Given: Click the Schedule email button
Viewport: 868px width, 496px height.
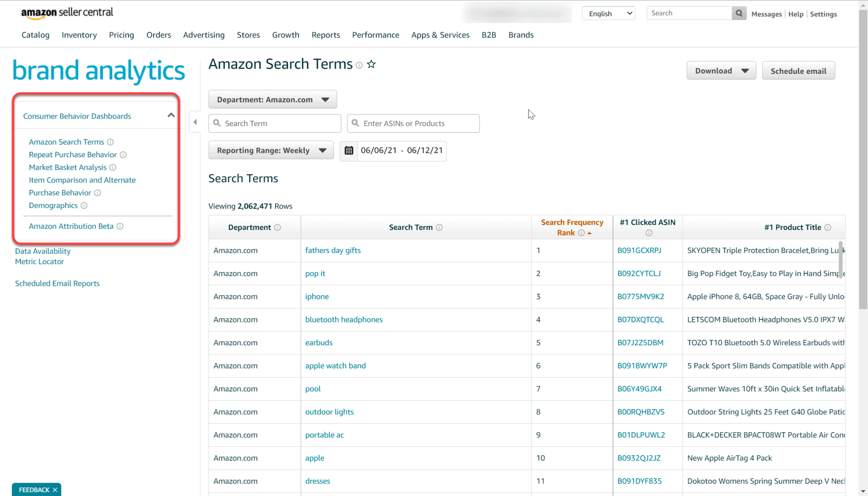Looking at the screenshot, I should [798, 71].
